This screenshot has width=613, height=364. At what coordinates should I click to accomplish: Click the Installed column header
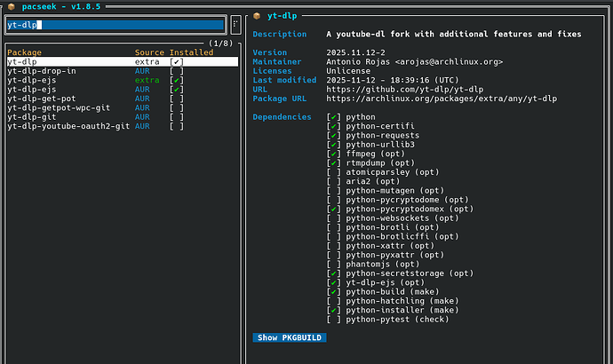click(x=191, y=52)
